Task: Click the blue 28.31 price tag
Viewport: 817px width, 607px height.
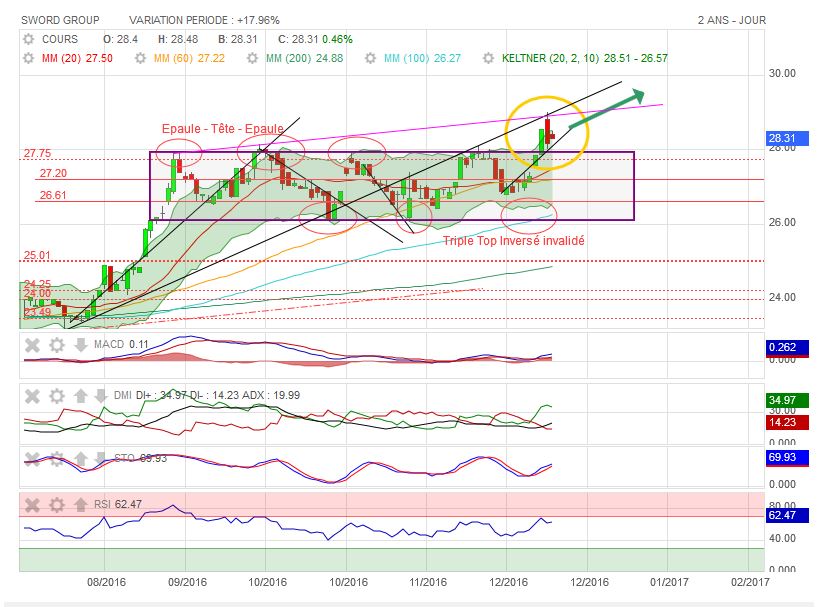Action: (x=787, y=138)
